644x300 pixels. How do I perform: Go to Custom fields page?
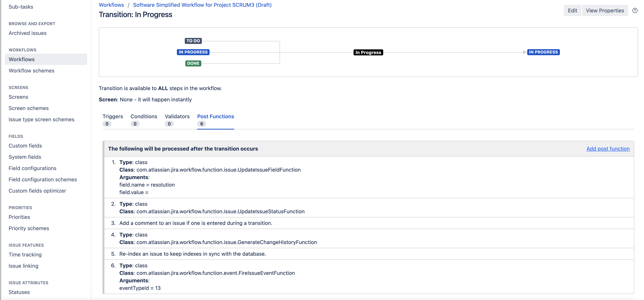coord(25,146)
